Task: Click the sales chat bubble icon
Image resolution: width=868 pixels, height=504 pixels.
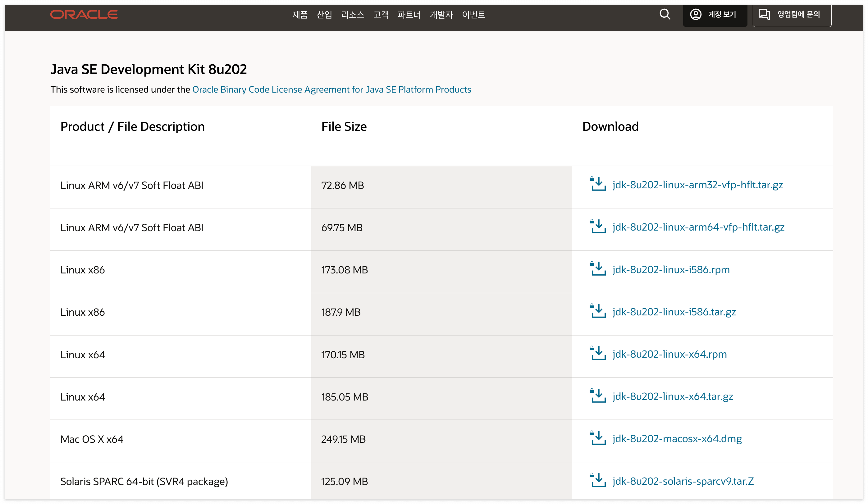Action: (764, 15)
